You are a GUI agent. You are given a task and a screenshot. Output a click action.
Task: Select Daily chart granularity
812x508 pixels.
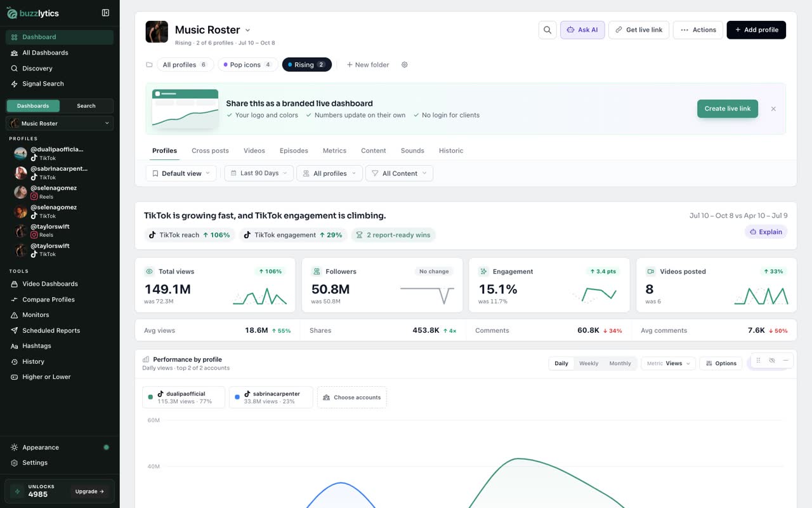(561, 363)
